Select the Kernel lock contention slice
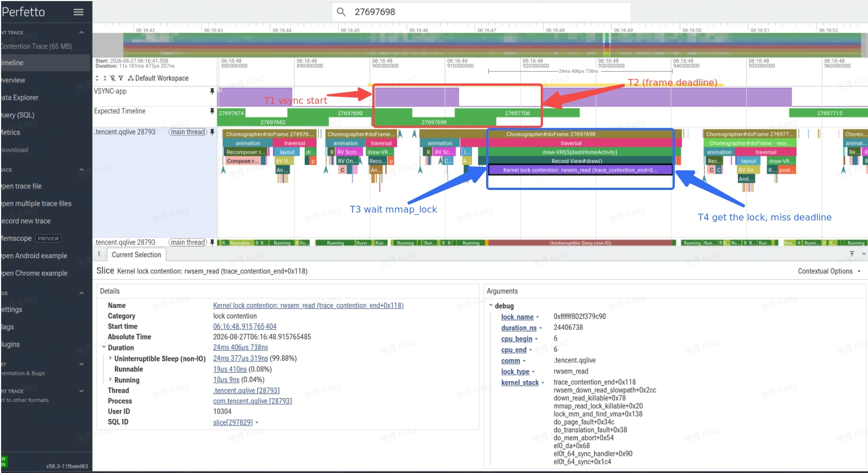Image resolution: width=868 pixels, height=473 pixels. (580, 170)
